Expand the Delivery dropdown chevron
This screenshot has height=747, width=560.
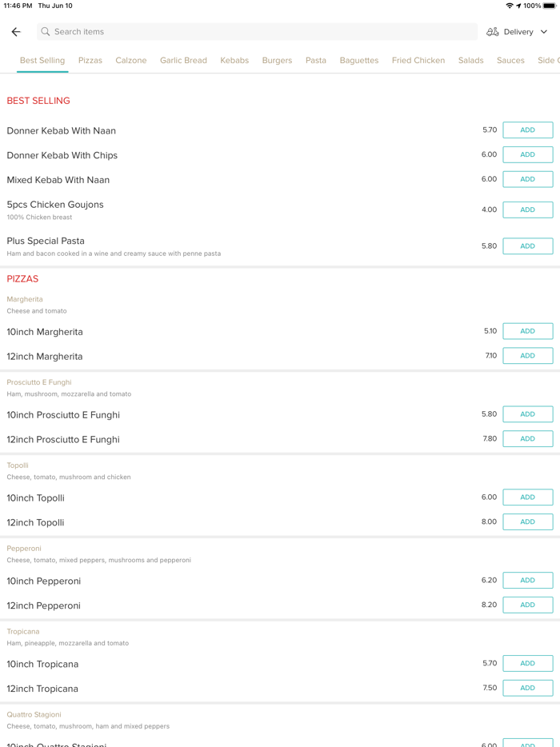(x=544, y=32)
